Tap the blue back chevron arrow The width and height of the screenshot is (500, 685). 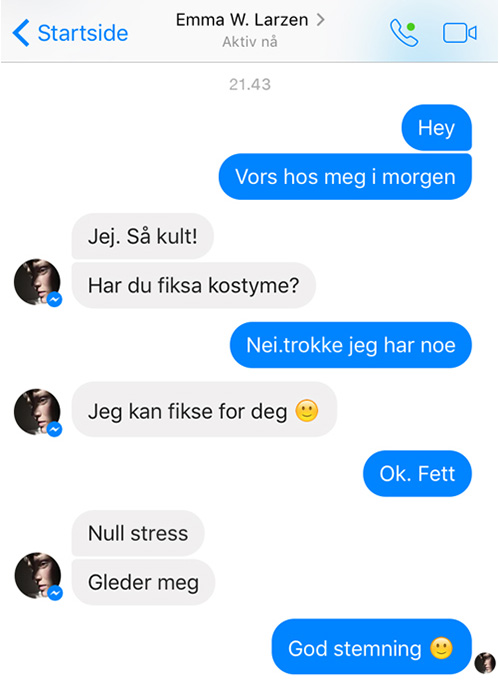click(21, 33)
